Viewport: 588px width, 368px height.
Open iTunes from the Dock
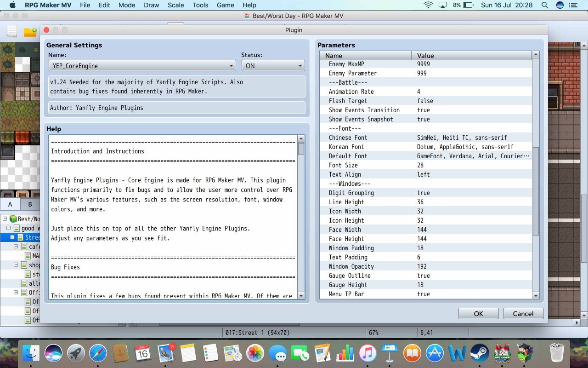point(367,353)
